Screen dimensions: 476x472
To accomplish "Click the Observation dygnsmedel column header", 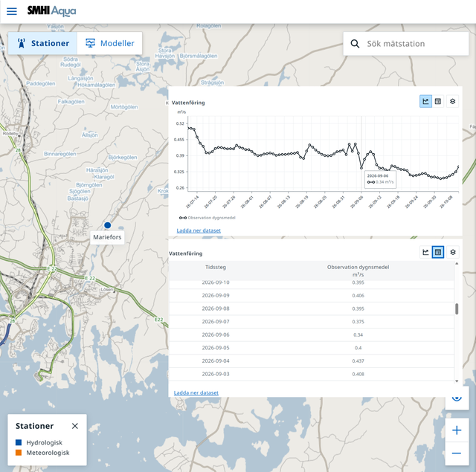I will [x=358, y=271].
